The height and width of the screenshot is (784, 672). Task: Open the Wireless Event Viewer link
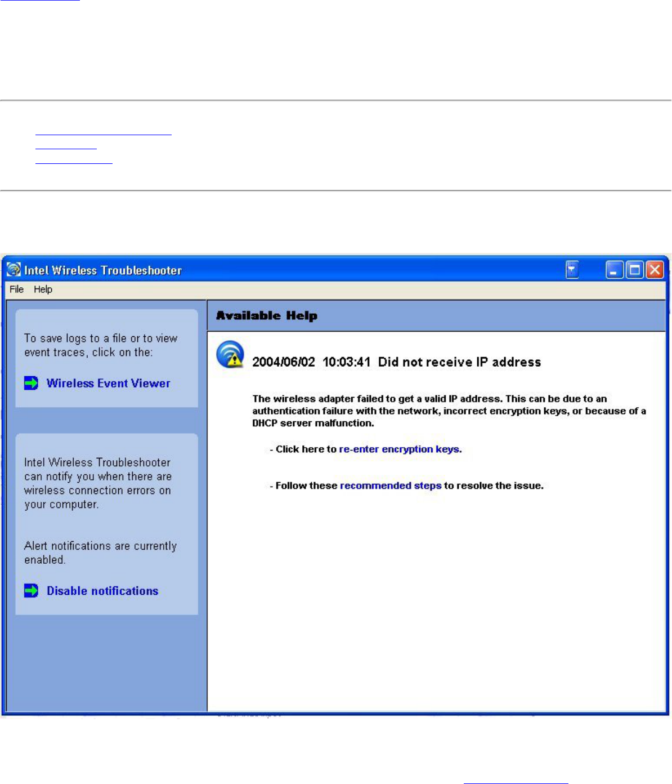(108, 383)
